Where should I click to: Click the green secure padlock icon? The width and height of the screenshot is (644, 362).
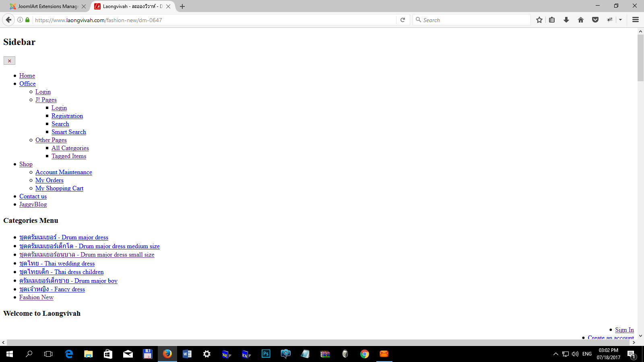(x=27, y=20)
